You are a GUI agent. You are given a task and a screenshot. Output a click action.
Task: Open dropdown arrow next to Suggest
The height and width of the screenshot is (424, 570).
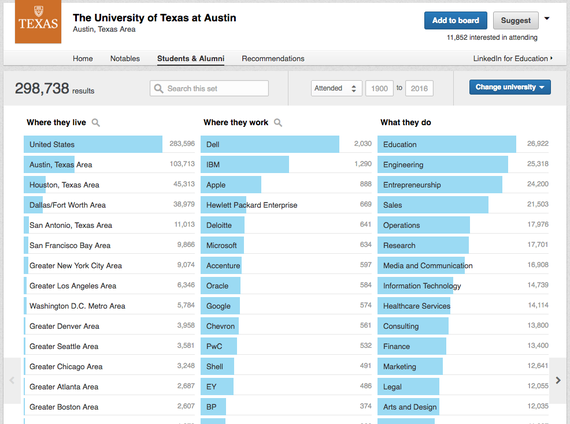pos(547,18)
